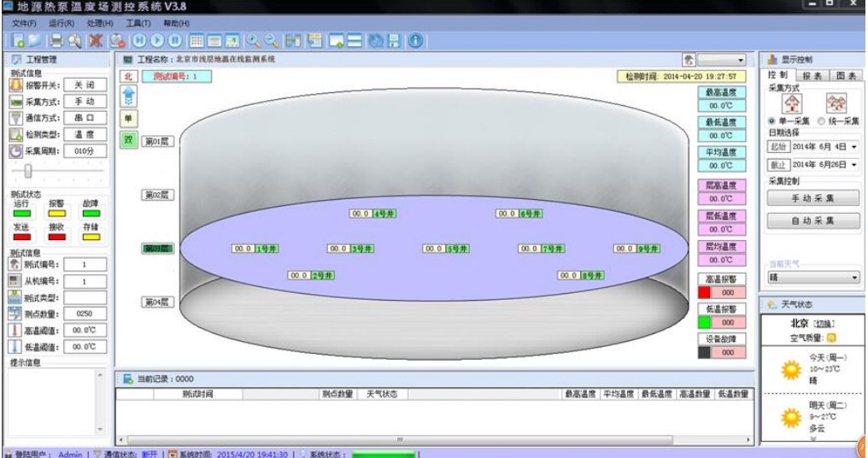The image size is (868, 458).
Task: Click the 5号井 well marker
Action: pos(446,249)
